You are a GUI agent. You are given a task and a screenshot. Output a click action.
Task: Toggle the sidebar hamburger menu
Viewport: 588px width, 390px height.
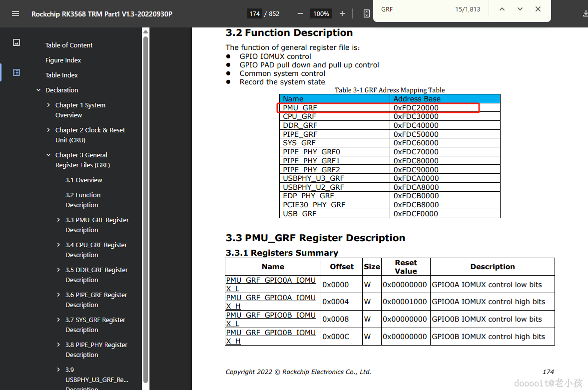[15, 13]
